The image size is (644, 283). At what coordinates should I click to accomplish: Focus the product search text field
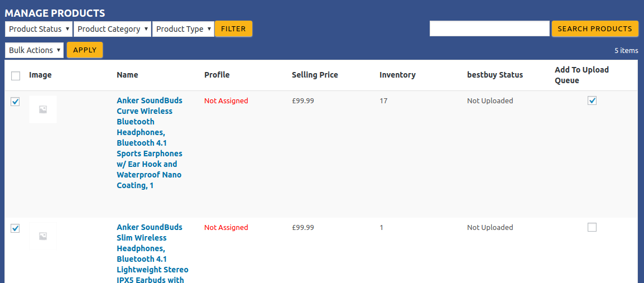pos(489,29)
